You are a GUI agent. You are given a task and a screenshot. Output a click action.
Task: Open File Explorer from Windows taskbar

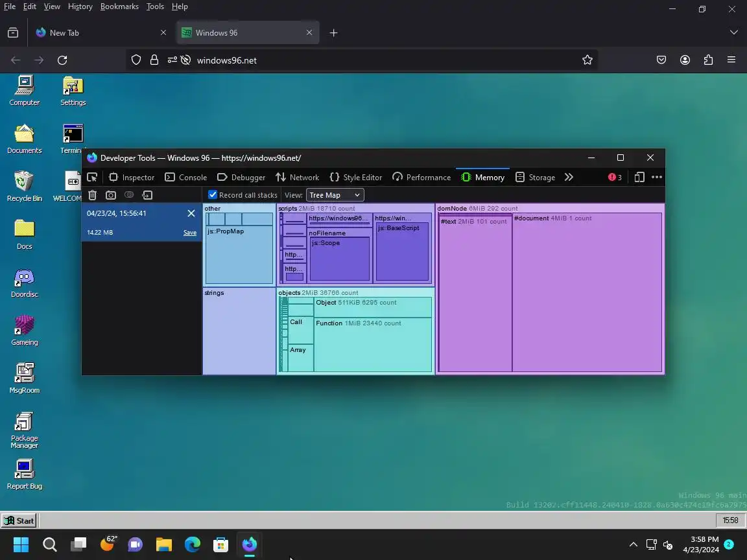point(164,544)
